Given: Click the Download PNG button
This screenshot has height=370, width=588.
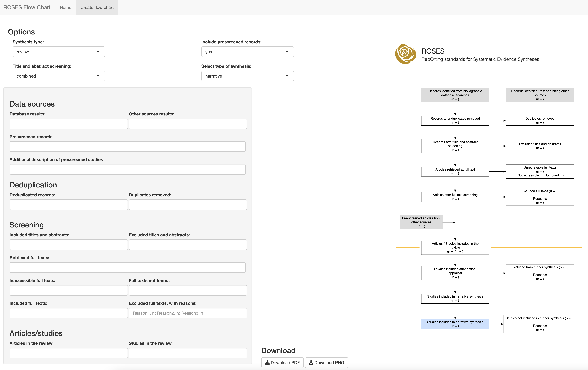Looking at the screenshot, I should (x=326, y=363).
